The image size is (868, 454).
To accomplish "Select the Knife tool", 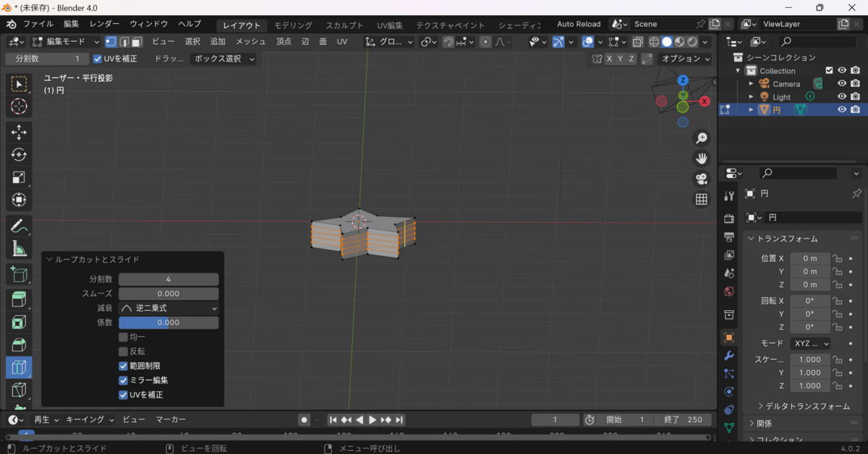I will click(19, 390).
